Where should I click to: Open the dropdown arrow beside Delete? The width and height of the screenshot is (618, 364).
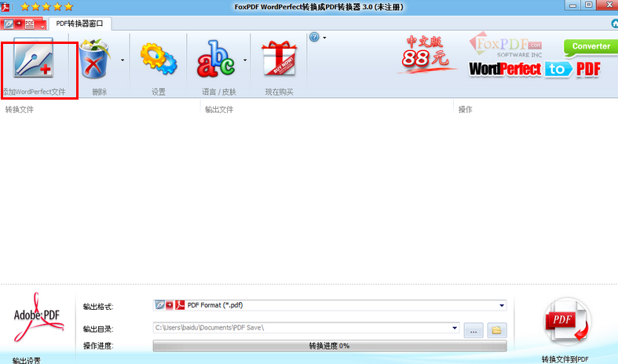[123, 60]
